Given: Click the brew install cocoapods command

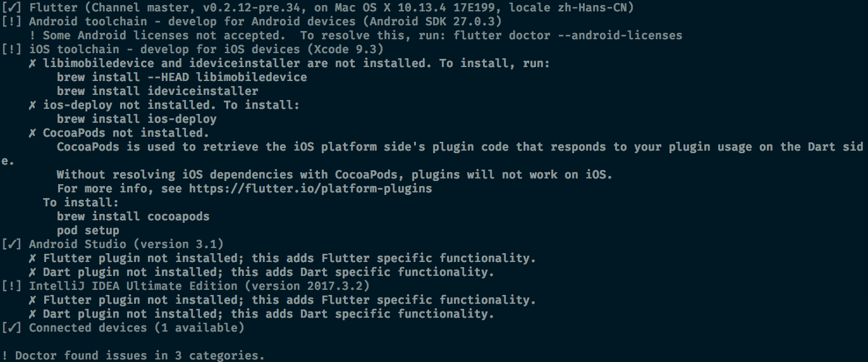Looking at the screenshot, I should pyautogui.click(x=133, y=216).
